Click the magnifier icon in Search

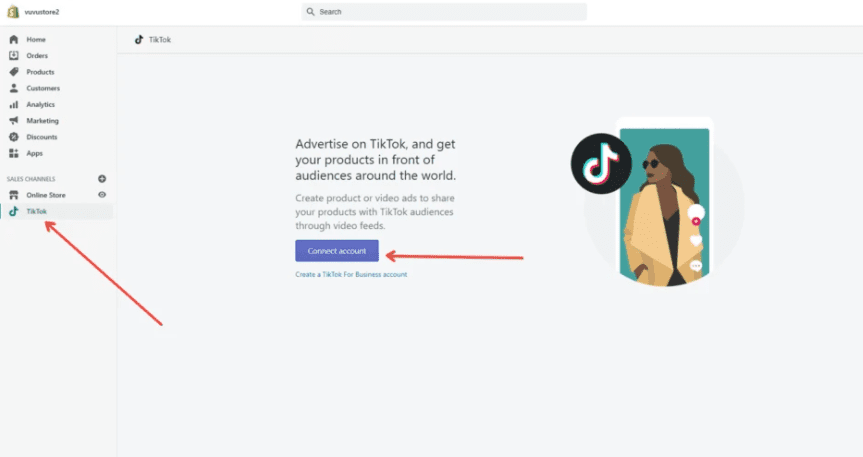(x=310, y=12)
